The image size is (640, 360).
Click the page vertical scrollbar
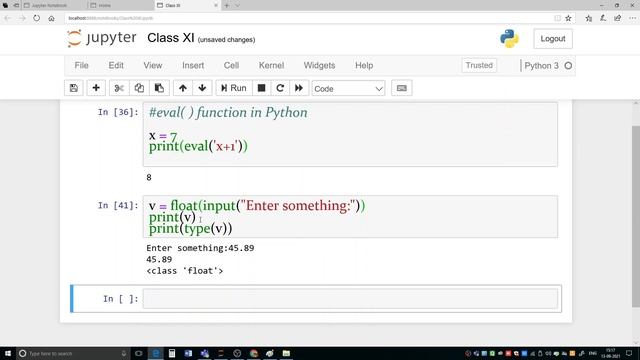tap(636, 216)
